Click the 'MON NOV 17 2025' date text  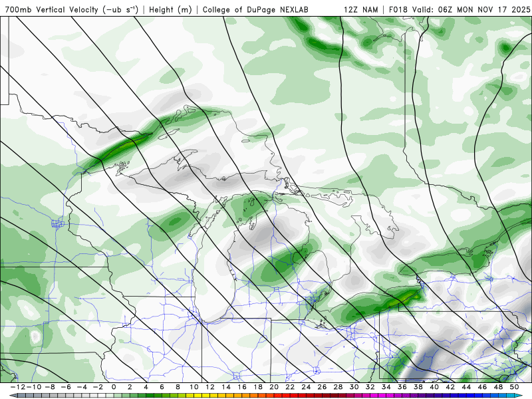coord(493,9)
